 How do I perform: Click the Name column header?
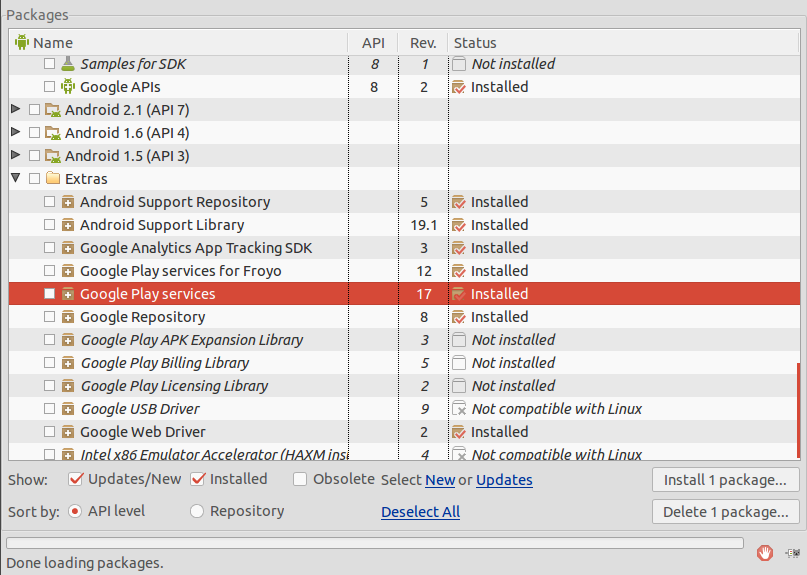click(178, 43)
